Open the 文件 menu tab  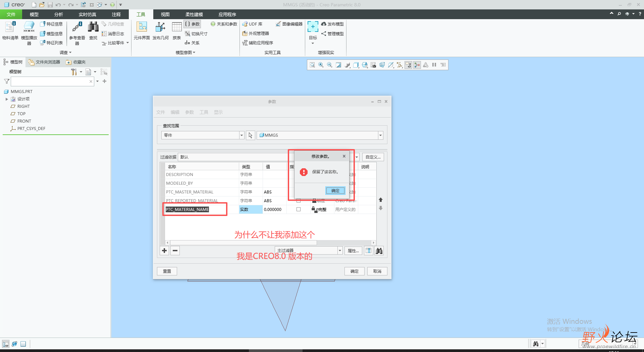[11, 14]
